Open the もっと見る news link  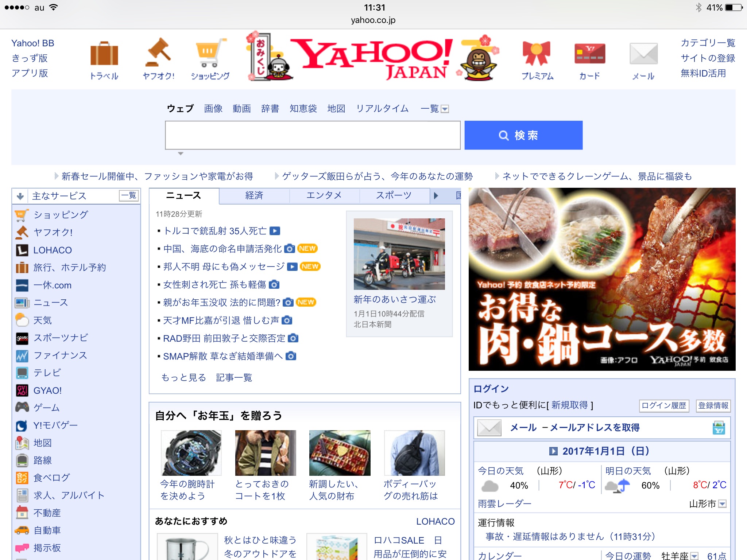[x=184, y=377]
